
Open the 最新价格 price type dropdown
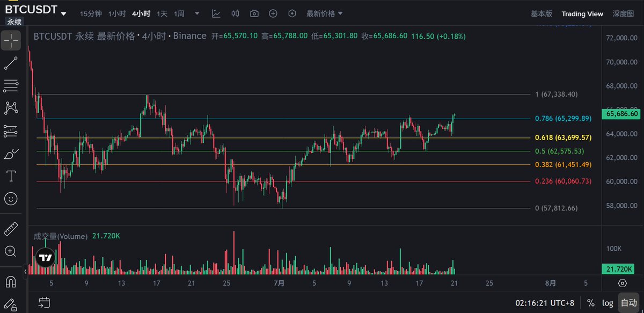click(325, 13)
